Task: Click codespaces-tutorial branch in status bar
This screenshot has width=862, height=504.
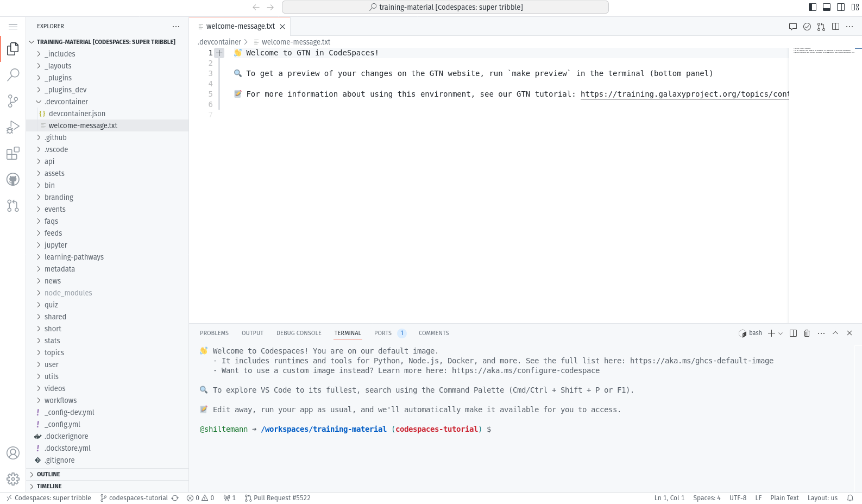Action: tap(134, 498)
